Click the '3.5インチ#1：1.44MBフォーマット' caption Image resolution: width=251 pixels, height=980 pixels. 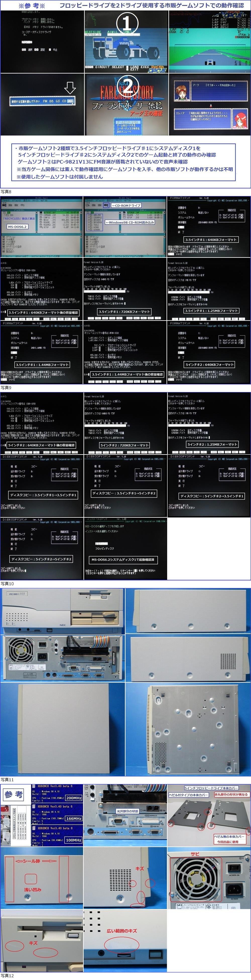click(42, 364)
